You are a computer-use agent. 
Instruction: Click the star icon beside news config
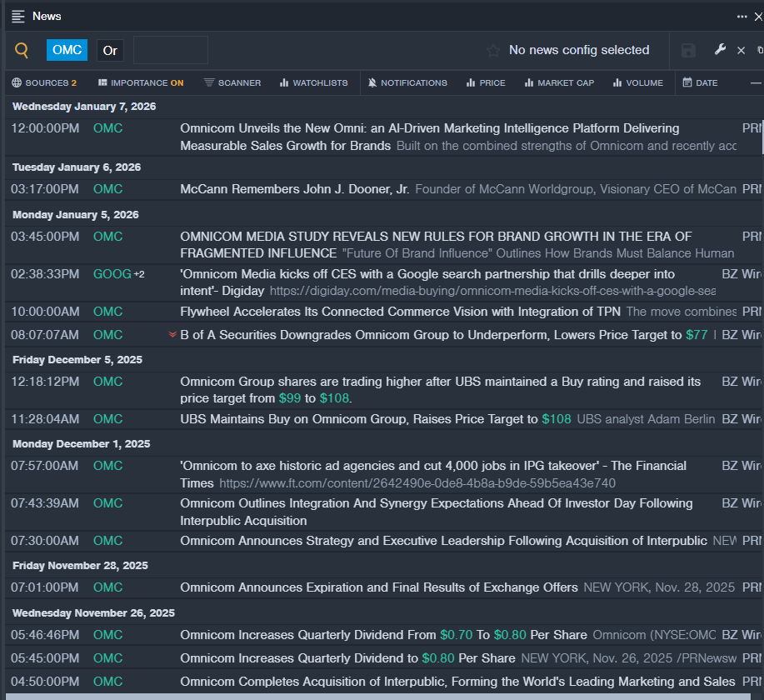tap(493, 51)
